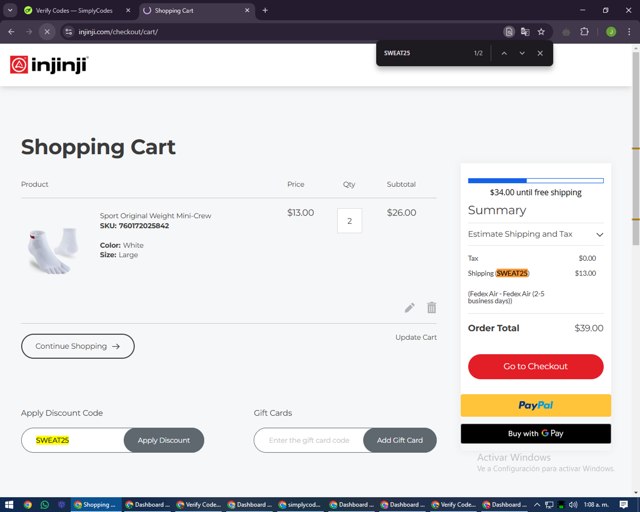Click Update Cart

(416, 337)
